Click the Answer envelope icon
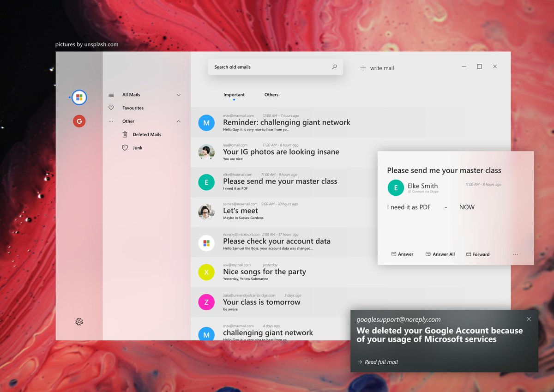Screen dimensions: 554x392 click(x=393, y=254)
